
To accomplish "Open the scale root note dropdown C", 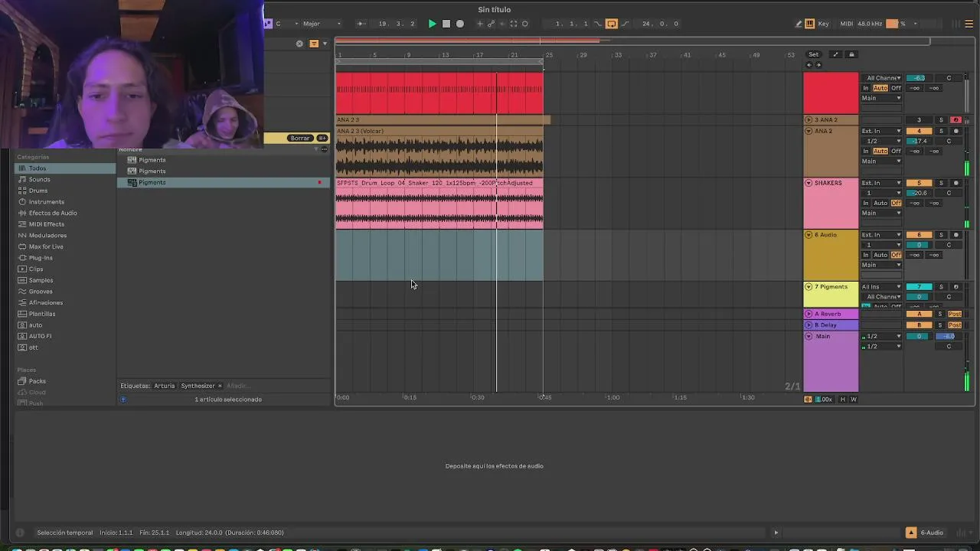I will click(x=287, y=24).
